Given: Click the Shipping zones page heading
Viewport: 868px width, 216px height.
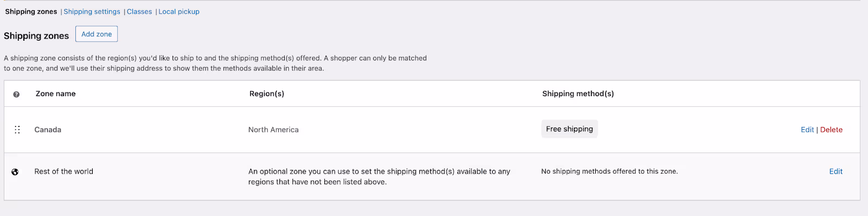Looking at the screenshot, I should (x=36, y=36).
